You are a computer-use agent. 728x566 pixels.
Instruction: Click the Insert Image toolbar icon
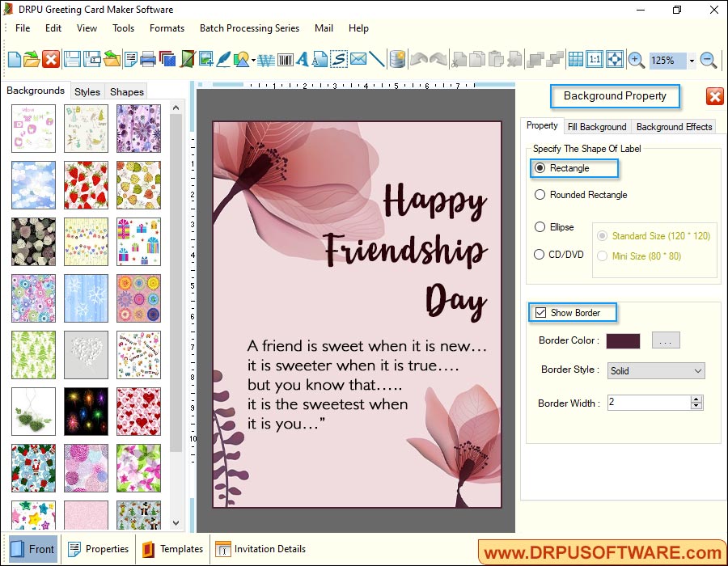click(x=205, y=59)
